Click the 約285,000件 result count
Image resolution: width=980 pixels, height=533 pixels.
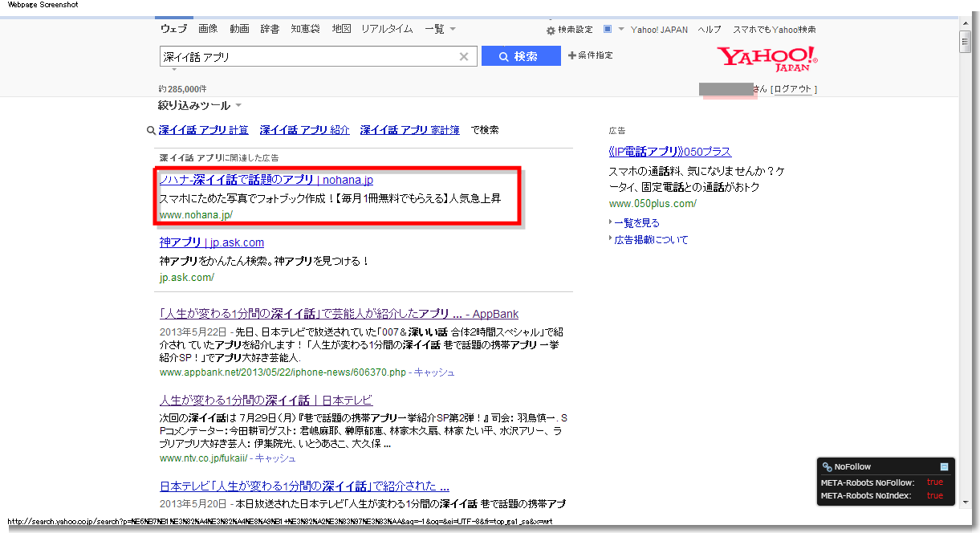click(183, 89)
